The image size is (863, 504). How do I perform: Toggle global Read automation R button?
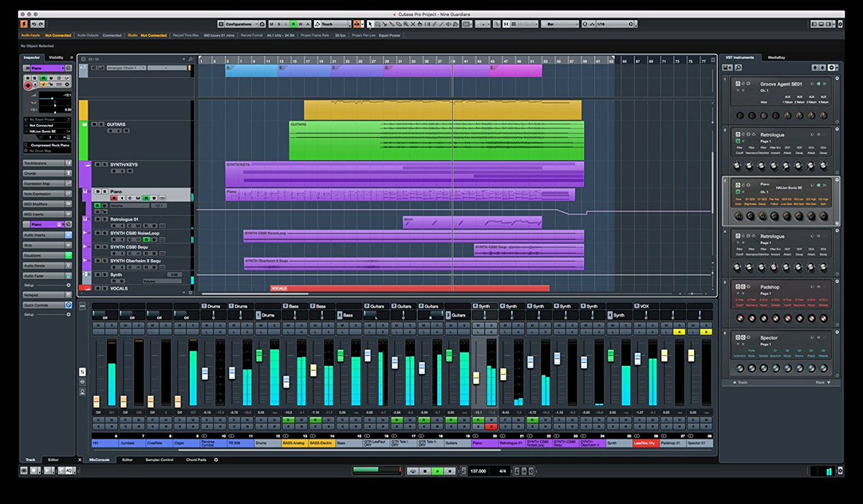click(x=293, y=24)
